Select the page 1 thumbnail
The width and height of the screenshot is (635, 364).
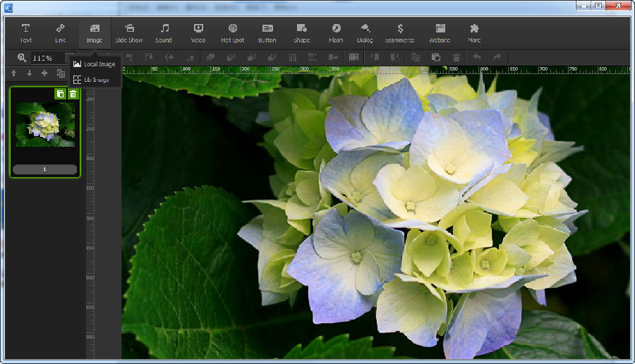pos(45,124)
